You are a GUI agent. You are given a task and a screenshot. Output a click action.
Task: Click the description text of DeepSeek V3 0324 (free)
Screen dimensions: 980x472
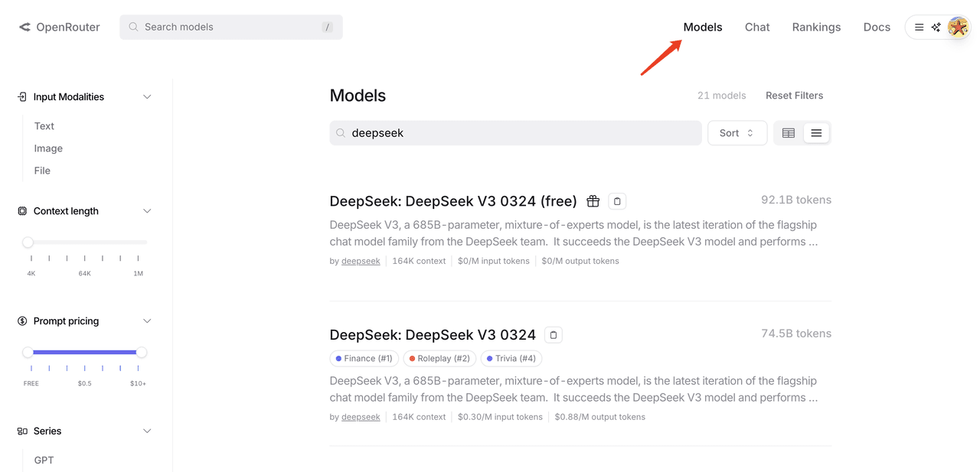[573, 233]
